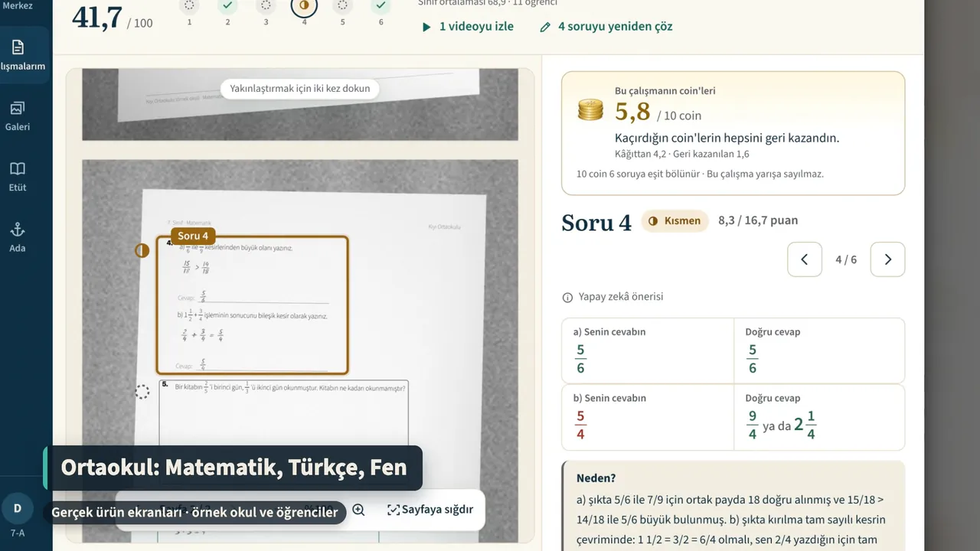980x551 pixels.
Task: Jump to question 2 circle
Action: tap(227, 6)
